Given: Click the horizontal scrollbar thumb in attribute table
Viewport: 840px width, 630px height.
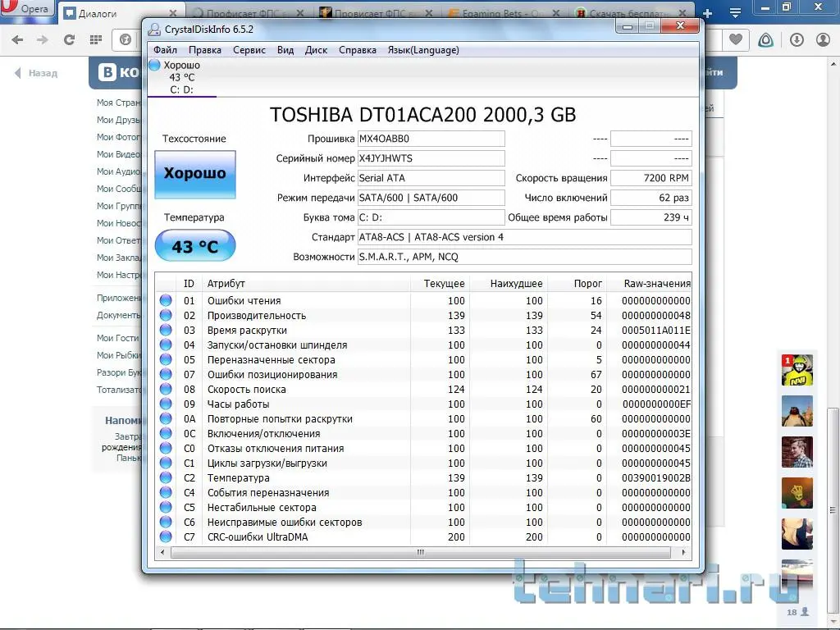Looking at the screenshot, I should pos(421,552).
